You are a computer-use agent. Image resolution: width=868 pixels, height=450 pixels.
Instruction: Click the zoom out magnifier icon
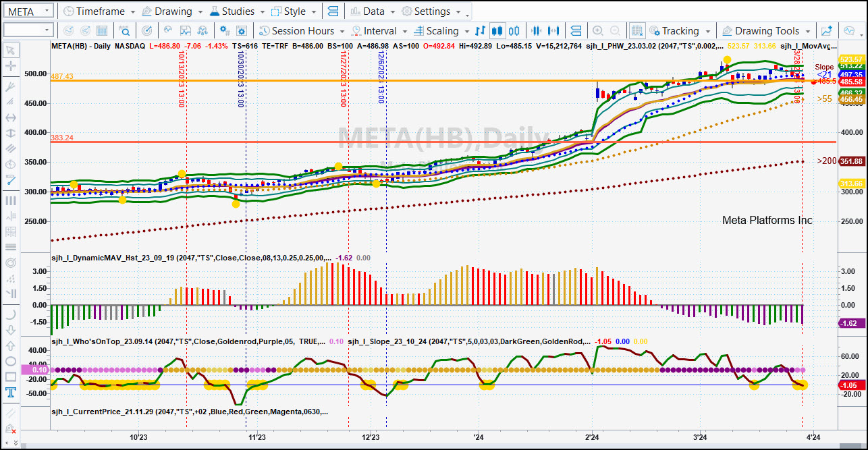tap(614, 30)
